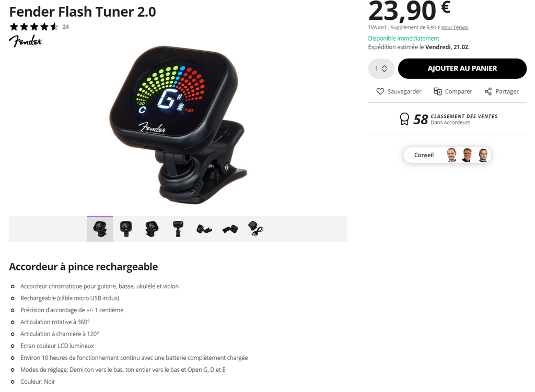Open the quantity selector showing 1

click(381, 68)
